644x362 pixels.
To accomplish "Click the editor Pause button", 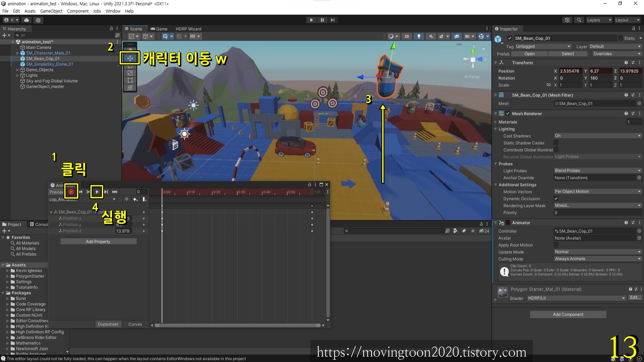I will [x=322, y=20].
